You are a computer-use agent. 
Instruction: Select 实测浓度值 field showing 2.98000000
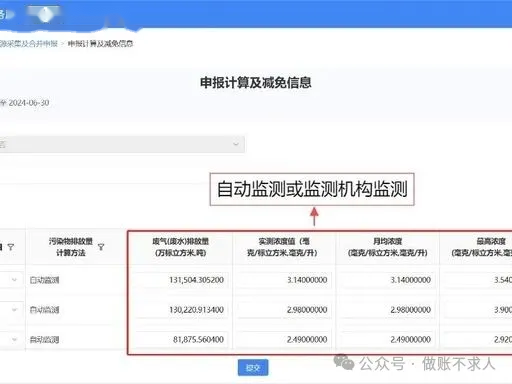pyautogui.click(x=284, y=310)
